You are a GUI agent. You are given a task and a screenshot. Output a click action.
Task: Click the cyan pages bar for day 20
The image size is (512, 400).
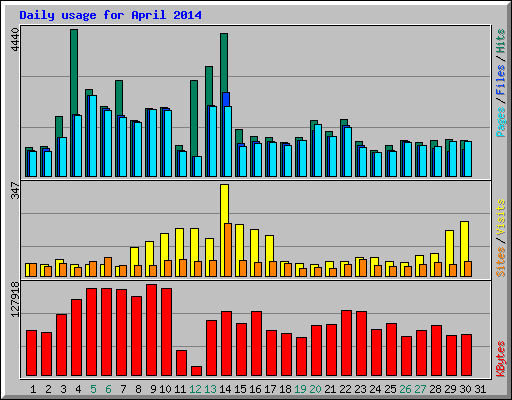pyautogui.click(x=318, y=150)
